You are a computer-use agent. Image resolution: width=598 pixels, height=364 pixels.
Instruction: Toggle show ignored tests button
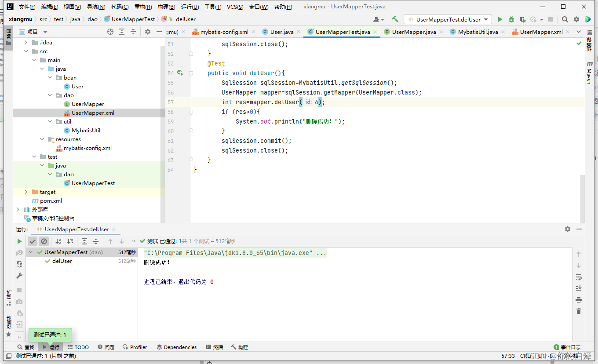pyautogui.click(x=44, y=241)
